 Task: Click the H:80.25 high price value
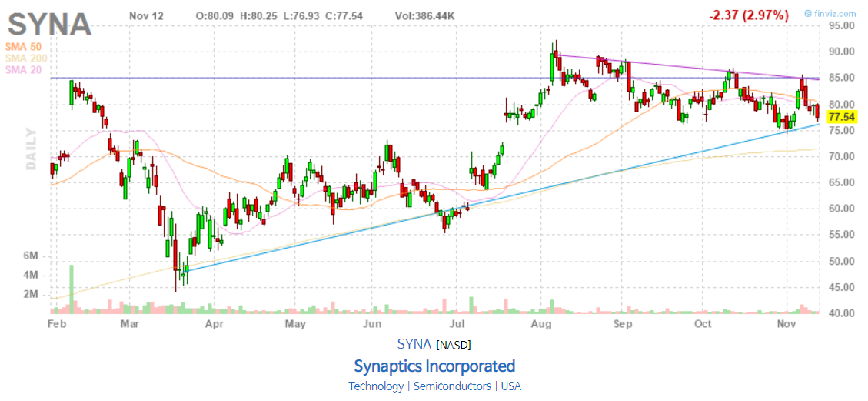(259, 16)
